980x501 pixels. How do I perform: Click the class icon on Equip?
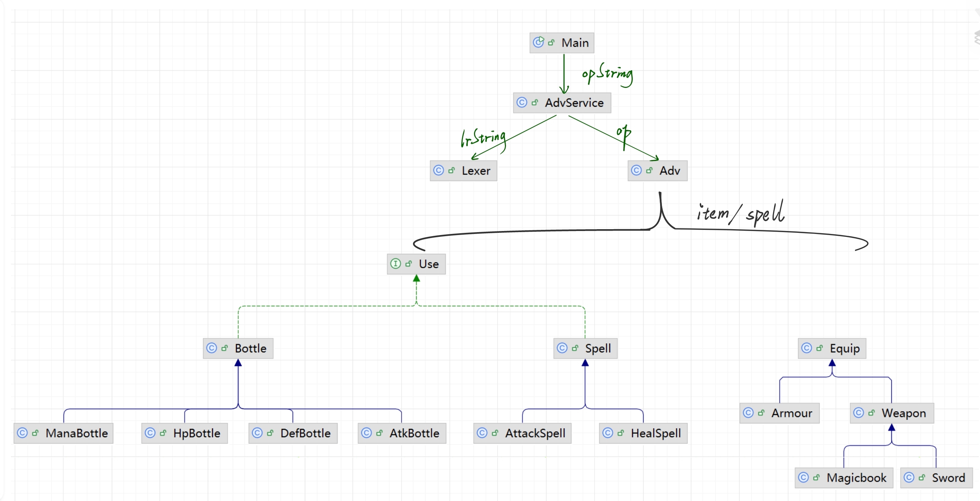tap(806, 348)
